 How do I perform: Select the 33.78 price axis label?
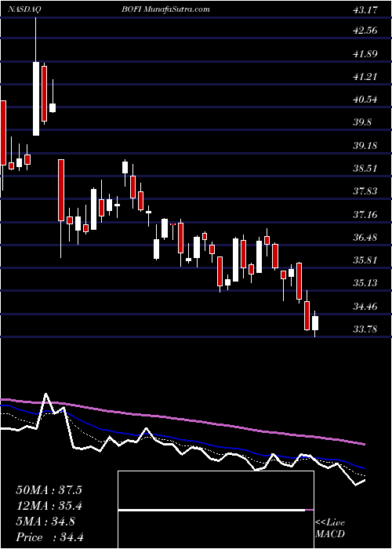[x=365, y=329]
